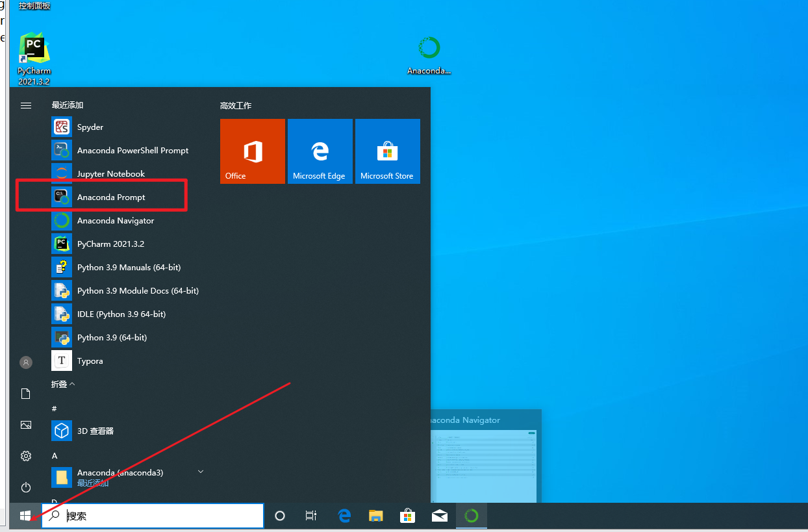
Task: Launch Anaconda PowerShell Prompt entry
Action: click(127, 151)
